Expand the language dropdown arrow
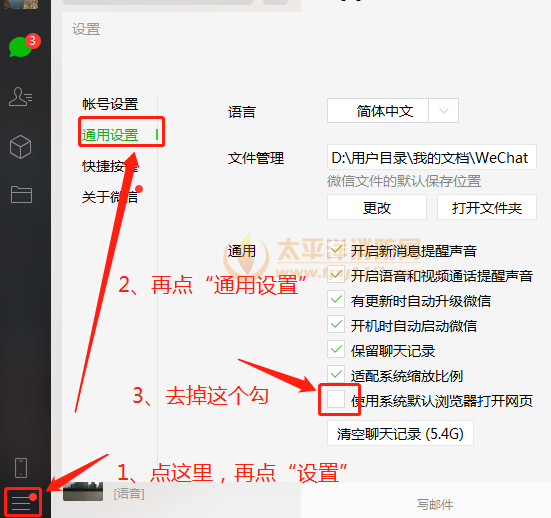The height and width of the screenshot is (518, 551). coord(443,111)
